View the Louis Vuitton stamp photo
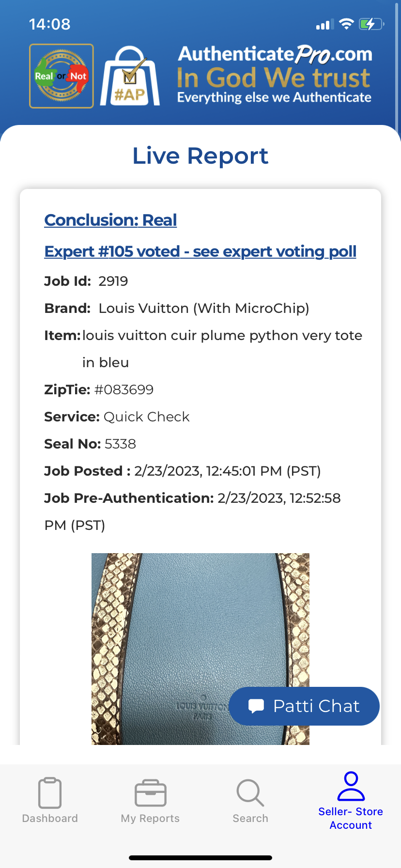The height and width of the screenshot is (868, 401). 200,649
